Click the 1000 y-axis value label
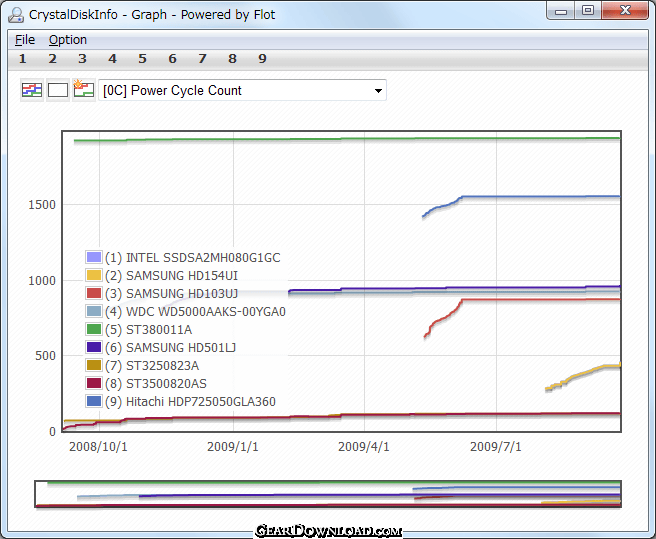Screen dimensions: 656x539 point(42,280)
